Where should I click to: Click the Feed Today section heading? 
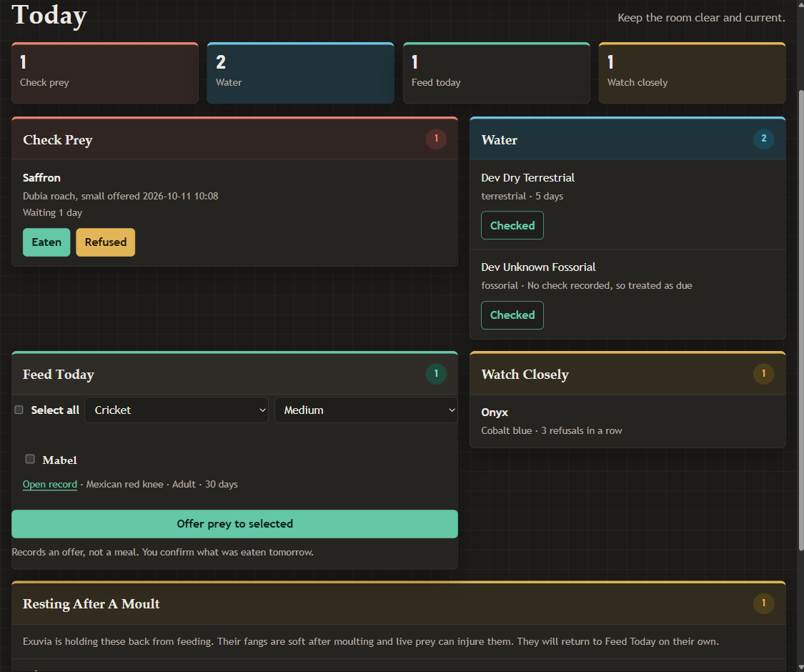(x=59, y=375)
